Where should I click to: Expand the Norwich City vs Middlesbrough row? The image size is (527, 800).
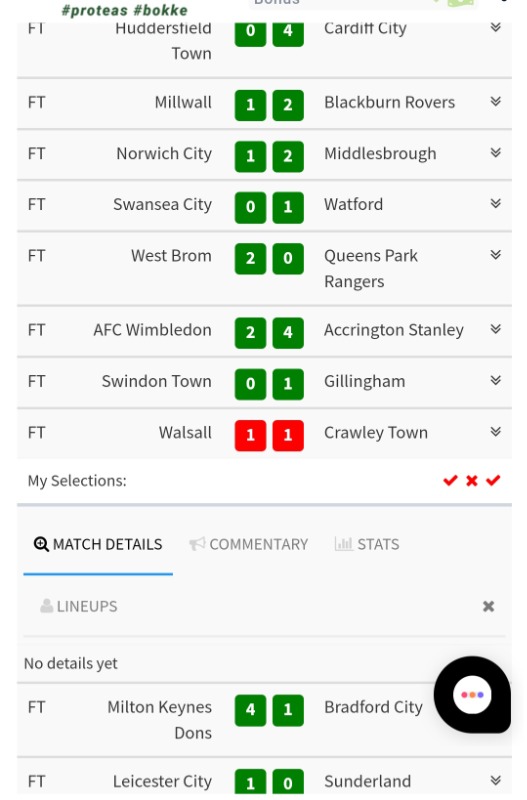(x=495, y=153)
